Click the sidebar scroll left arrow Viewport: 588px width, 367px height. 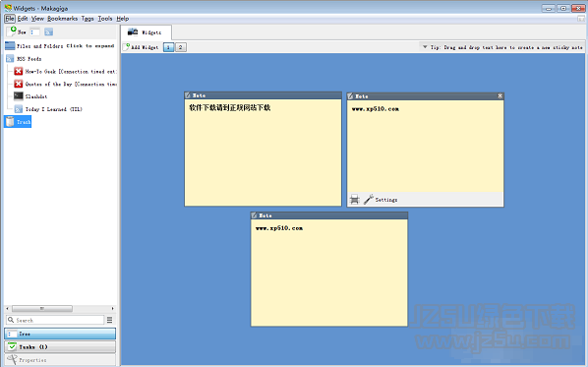tap(8, 309)
